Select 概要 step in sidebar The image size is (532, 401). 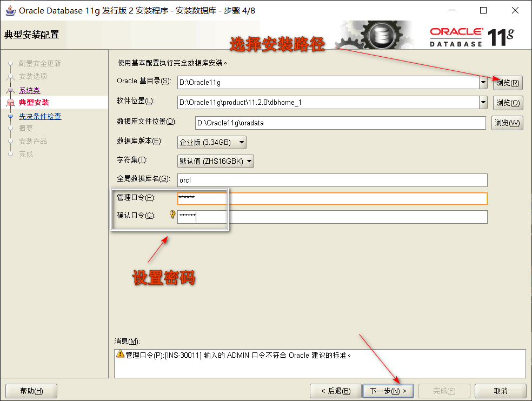tap(26, 128)
